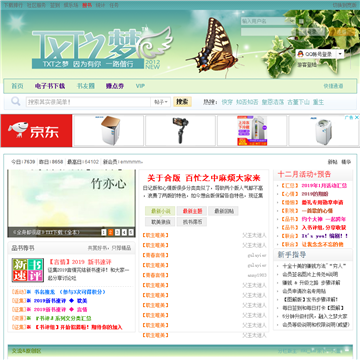Open the white washing machine ad on the right
360x360 pixels.
324,131
